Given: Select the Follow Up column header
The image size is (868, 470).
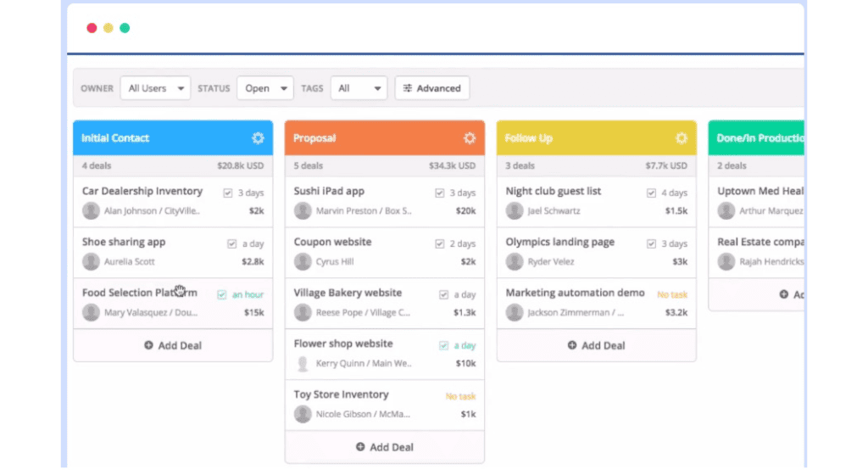Looking at the screenshot, I should click(x=596, y=138).
